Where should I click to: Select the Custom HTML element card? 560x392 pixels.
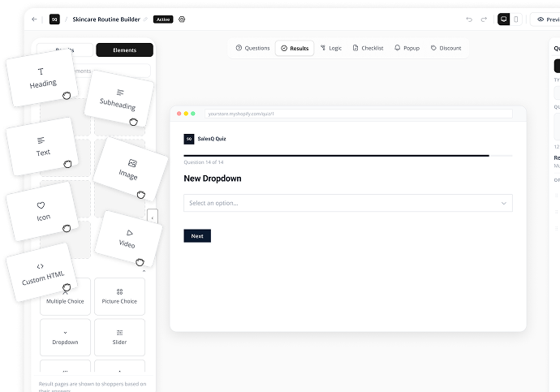point(42,273)
